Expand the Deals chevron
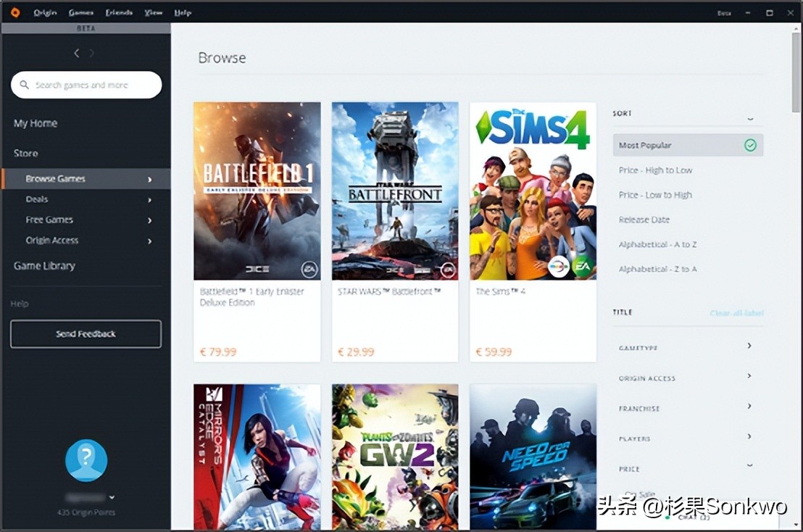Screen dimensions: 803x532 (x=149, y=200)
